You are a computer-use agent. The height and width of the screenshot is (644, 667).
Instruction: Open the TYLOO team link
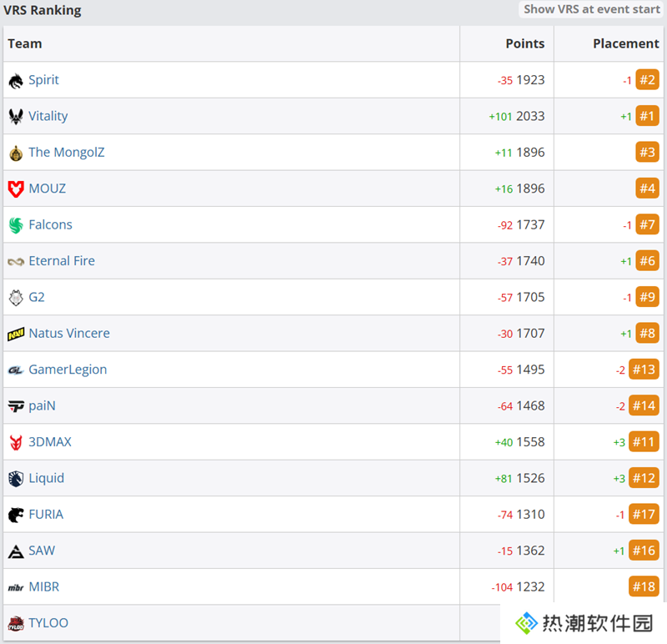tap(48, 622)
